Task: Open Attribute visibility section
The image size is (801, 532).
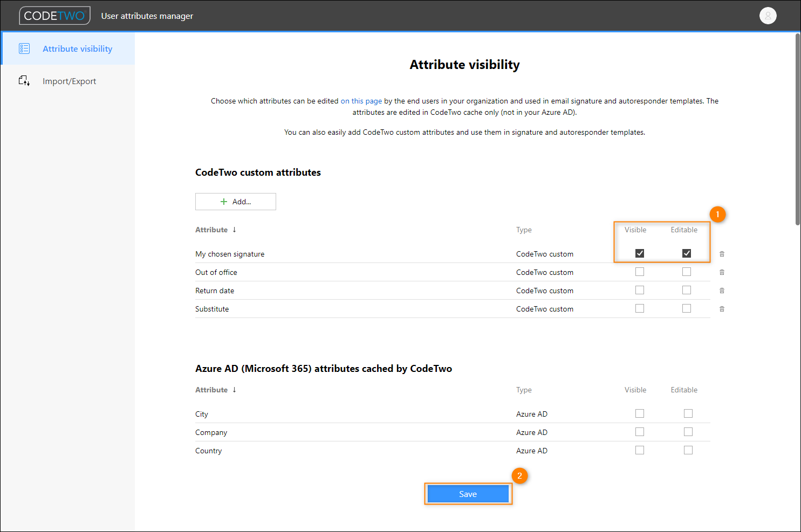Action: (x=68, y=49)
